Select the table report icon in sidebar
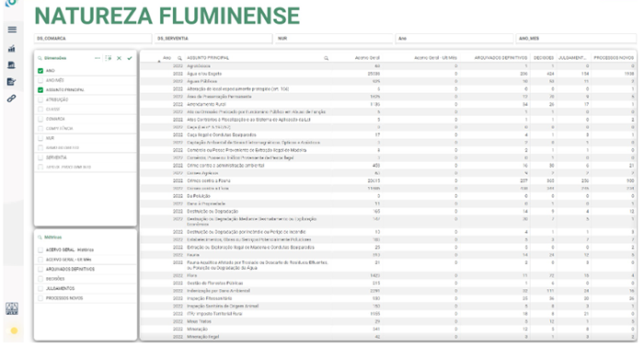644x348 pixels. 11,65
